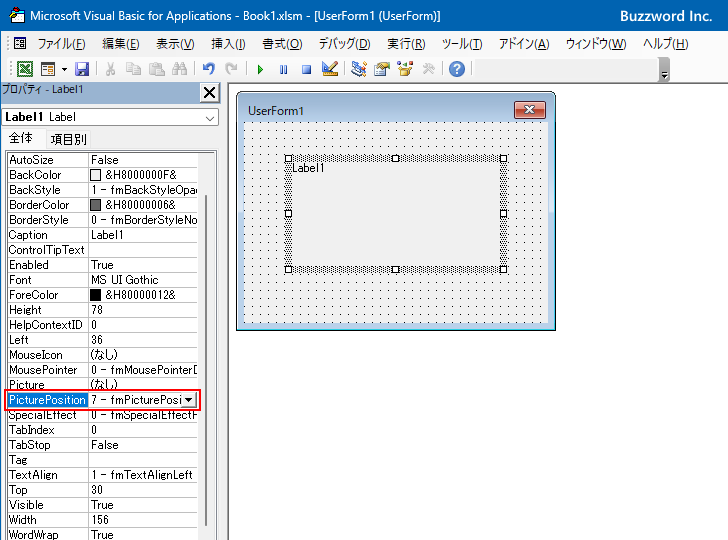Click the View Microsoft Excel icon

25,69
